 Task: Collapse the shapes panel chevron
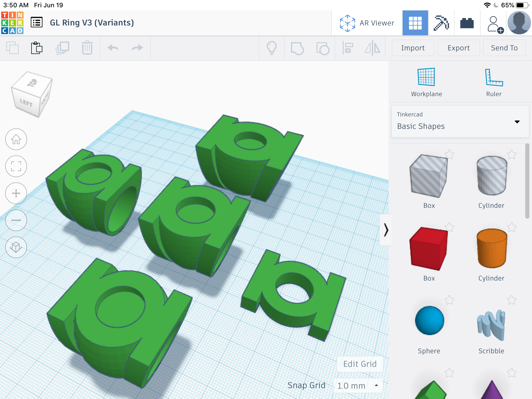coord(386,230)
